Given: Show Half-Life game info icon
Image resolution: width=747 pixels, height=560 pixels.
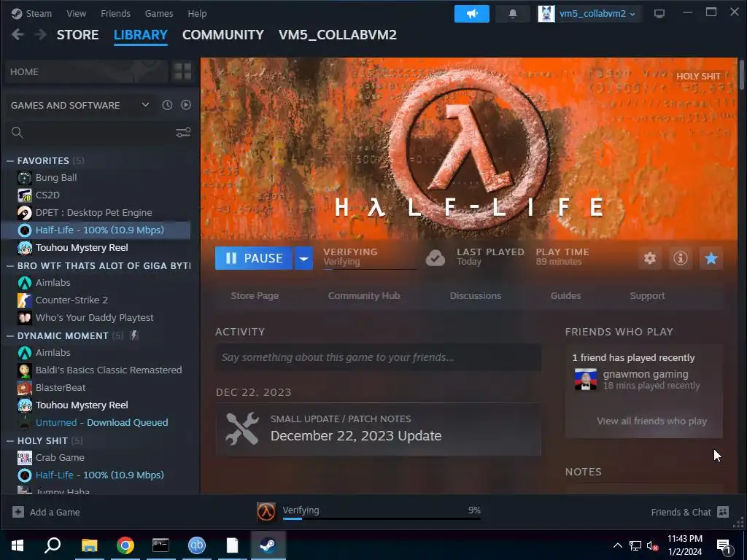Looking at the screenshot, I should (x=681, y=258).
